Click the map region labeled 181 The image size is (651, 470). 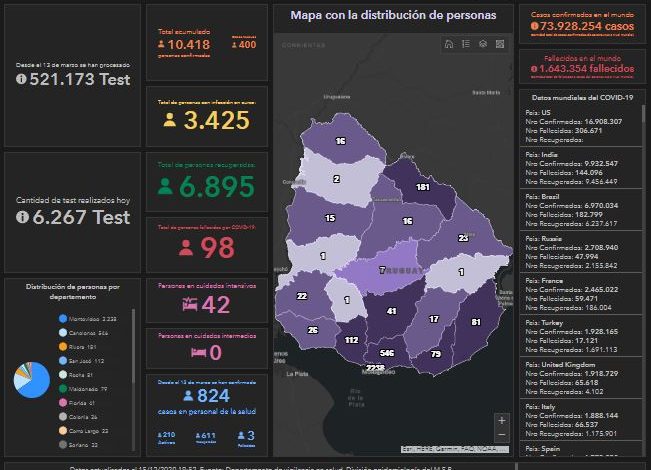coord(422,187)
